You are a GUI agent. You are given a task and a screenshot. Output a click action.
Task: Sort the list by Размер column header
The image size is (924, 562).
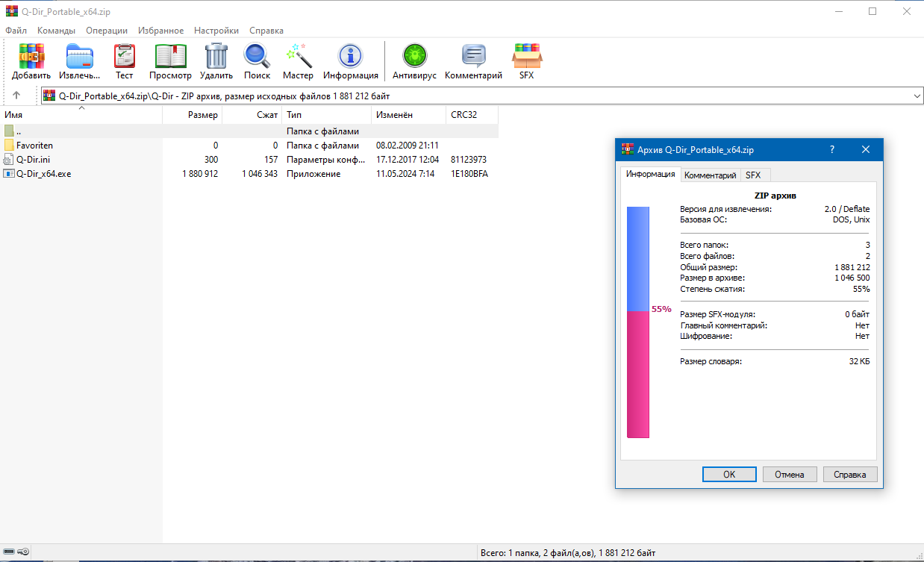[193, 115]
